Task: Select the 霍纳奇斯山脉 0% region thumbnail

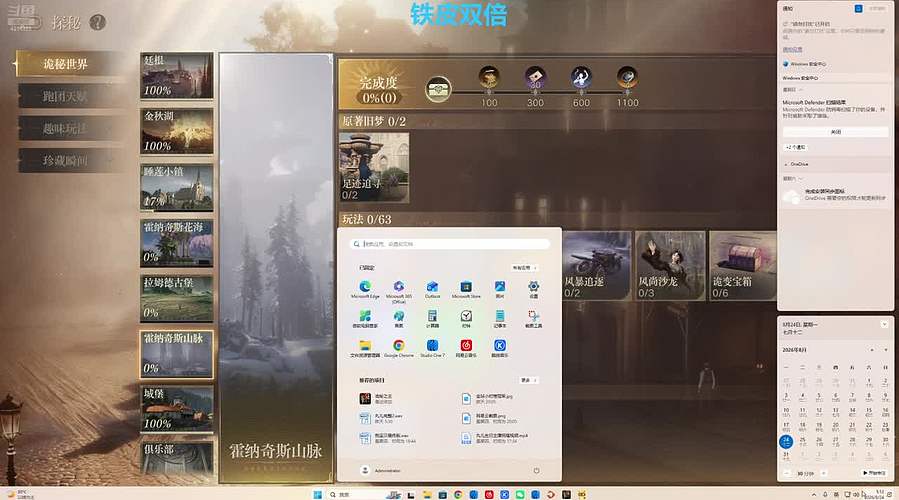Action: 177,354
